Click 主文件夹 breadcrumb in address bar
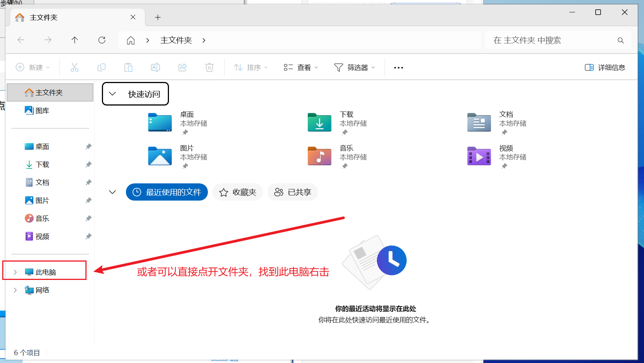 click(x=176, y=40)
